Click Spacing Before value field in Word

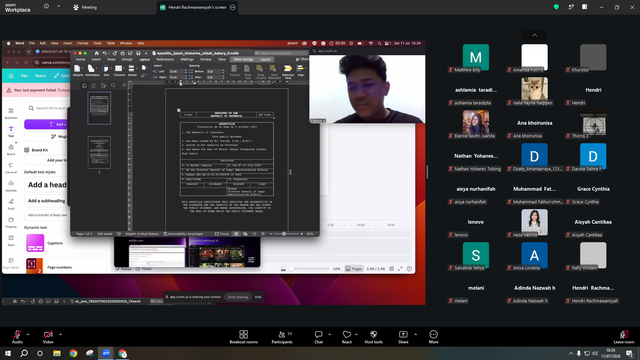tap(215, 71)
